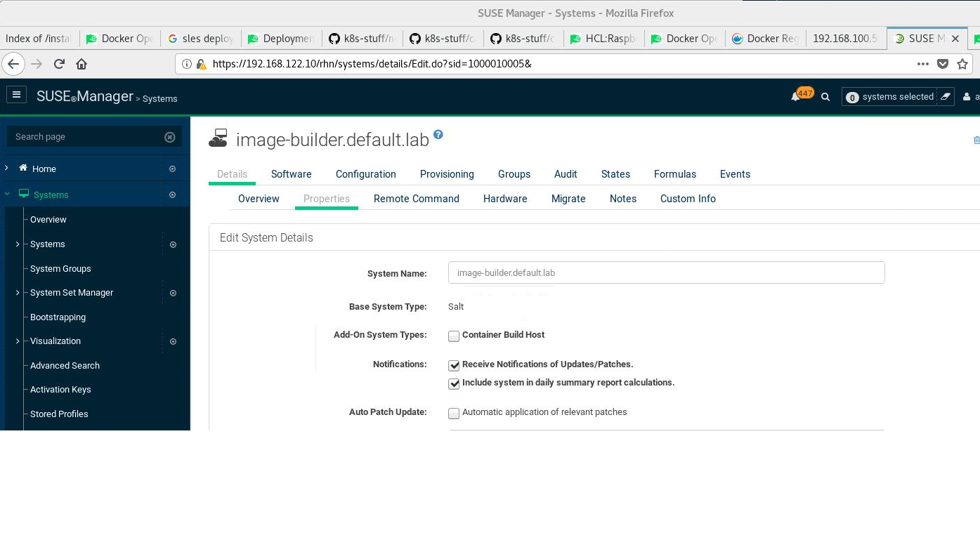Uncheck Include system in daily summary report
980x540 pixels.
(454, 383)
